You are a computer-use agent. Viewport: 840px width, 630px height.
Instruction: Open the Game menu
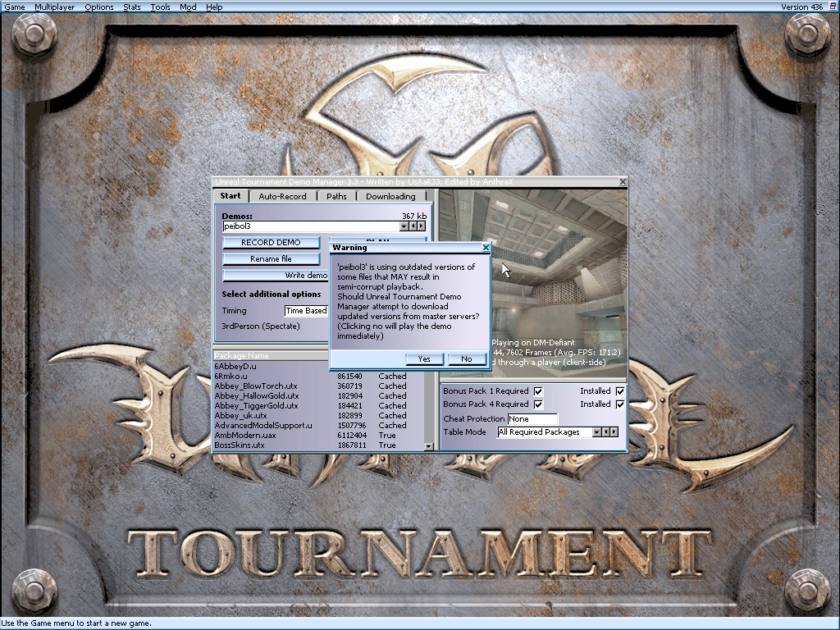tap(15, 7)
